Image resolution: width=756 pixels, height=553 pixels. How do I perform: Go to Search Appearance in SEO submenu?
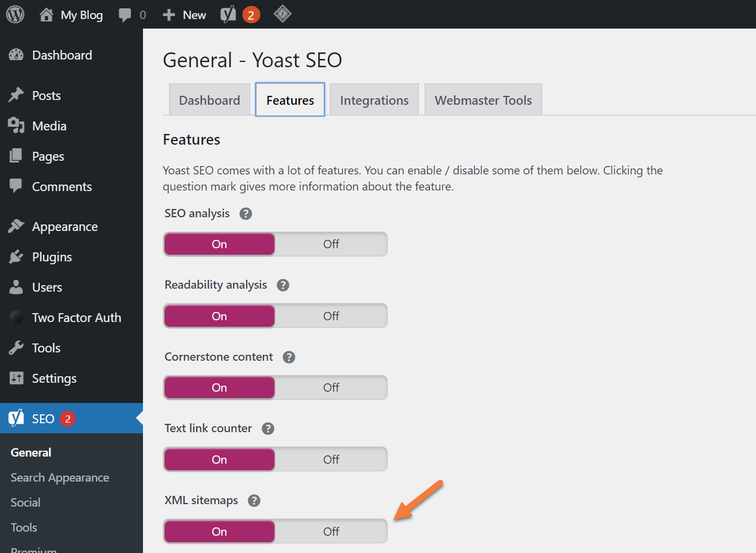[60, 477]
